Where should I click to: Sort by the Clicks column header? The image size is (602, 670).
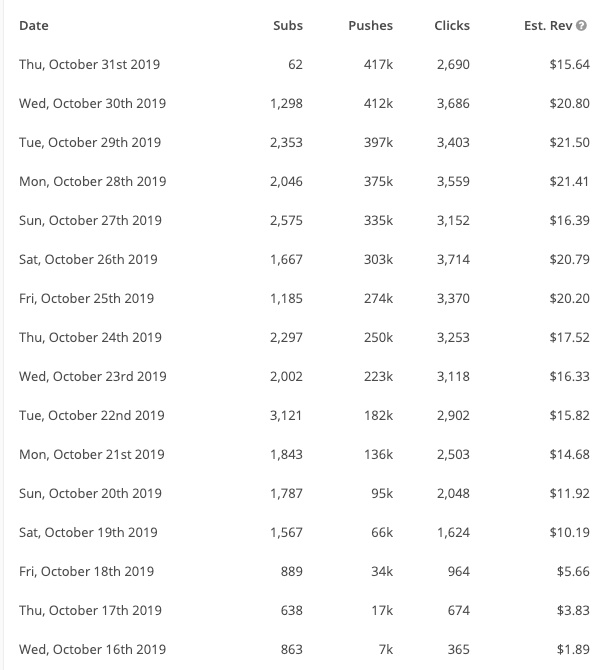[x=452, y=26]
